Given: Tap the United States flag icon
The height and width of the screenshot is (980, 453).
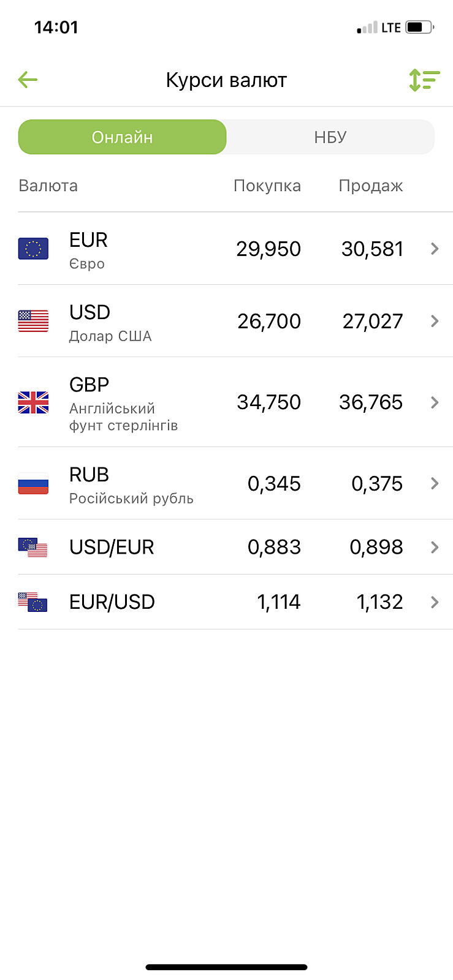Looking at the screenshot, I should pos(33,321).
